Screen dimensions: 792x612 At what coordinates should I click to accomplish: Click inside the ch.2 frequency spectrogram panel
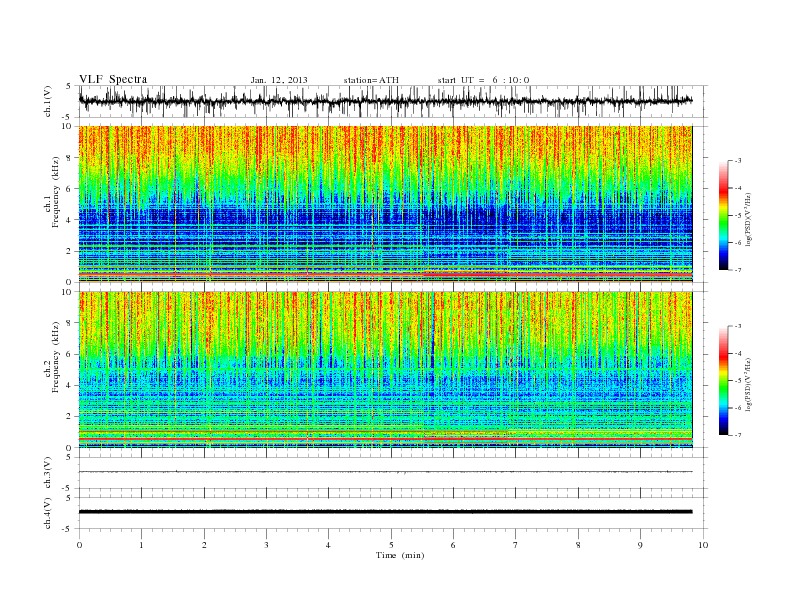(x=385, y=369)
